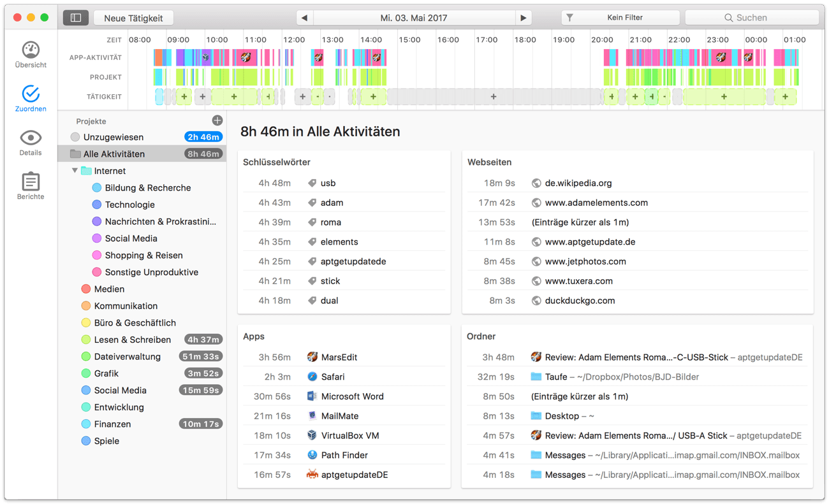This screenshot has width=829, height=504.
Task: Open the Übersicht dashboard view
Action: [x=31, y=55]
